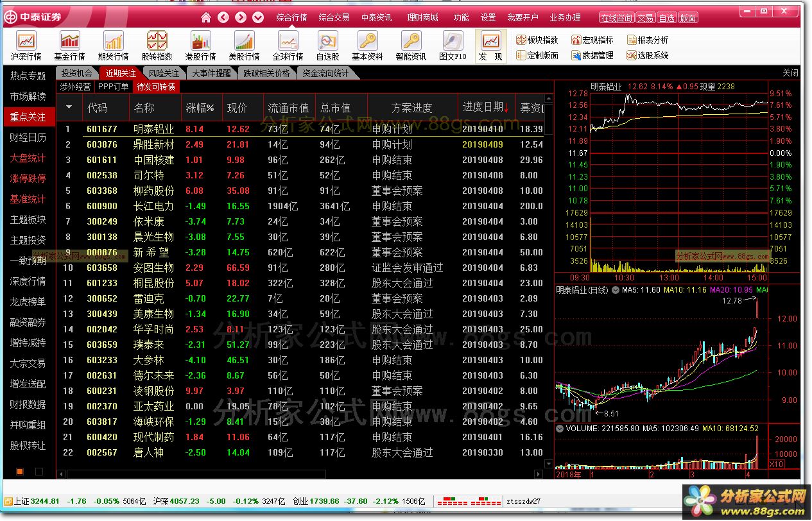This screenshot has height=521, width=812.
Task: Open 自选股 toolbar icon
Action: pos(327,47)
